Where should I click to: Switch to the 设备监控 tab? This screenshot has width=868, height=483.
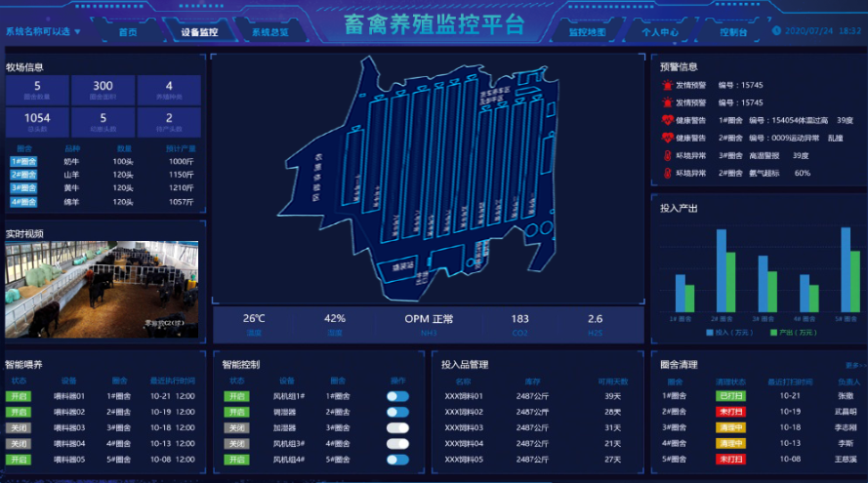199,32
